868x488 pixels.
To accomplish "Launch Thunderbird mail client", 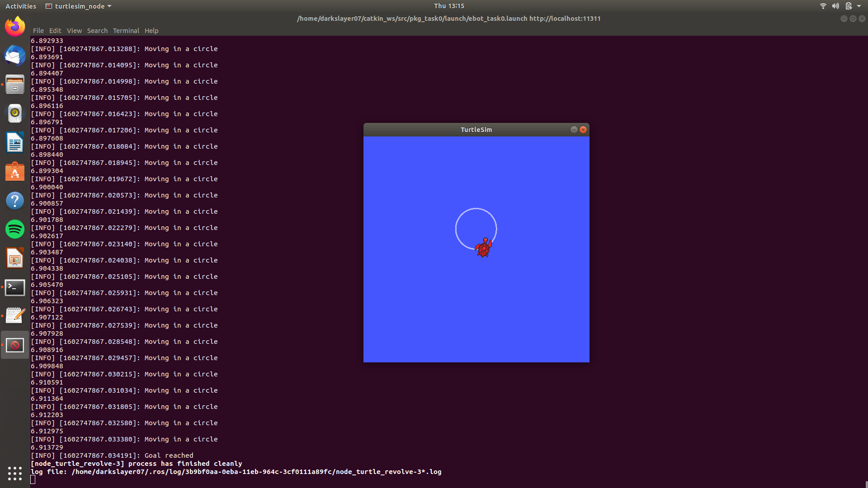I will (14, 56).
